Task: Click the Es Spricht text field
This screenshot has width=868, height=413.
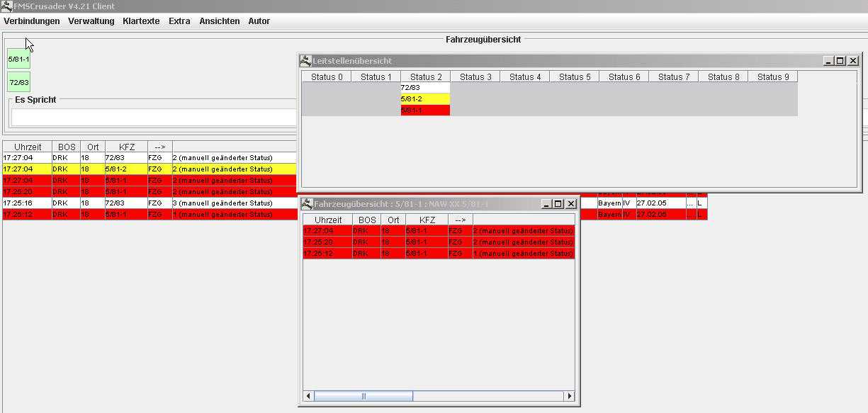Action: [x=153, y=117]
